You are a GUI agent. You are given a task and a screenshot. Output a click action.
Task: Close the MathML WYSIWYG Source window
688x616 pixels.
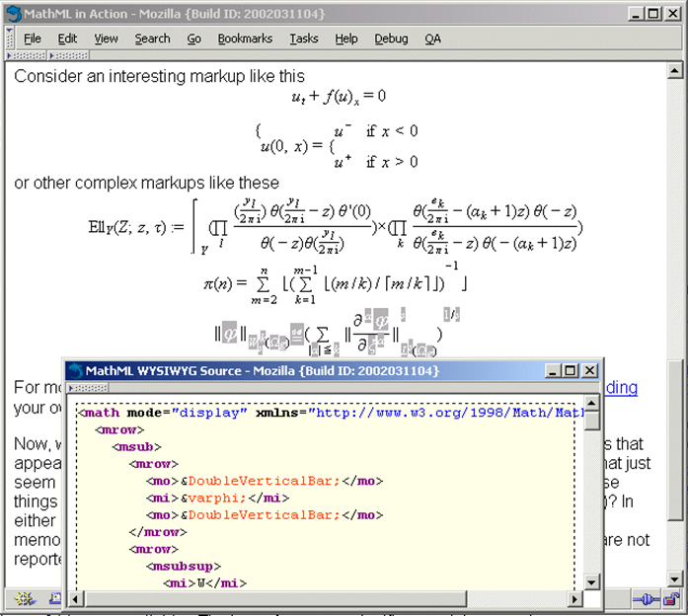[589, 371]
